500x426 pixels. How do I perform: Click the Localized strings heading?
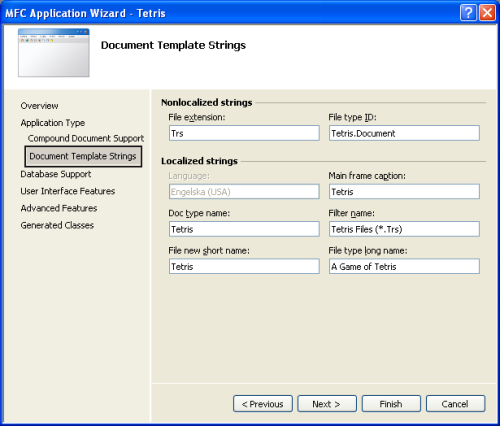pyautogui.click(x=199, y=161)
